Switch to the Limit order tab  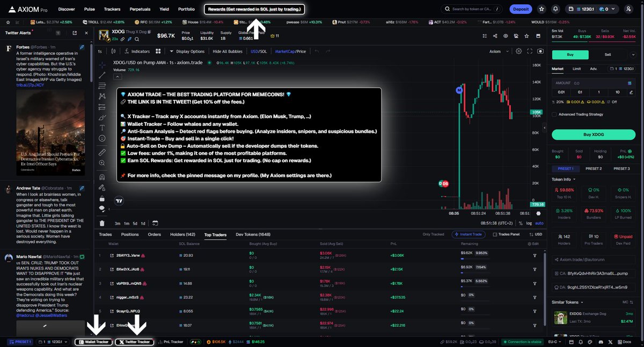tap(576, 69)
